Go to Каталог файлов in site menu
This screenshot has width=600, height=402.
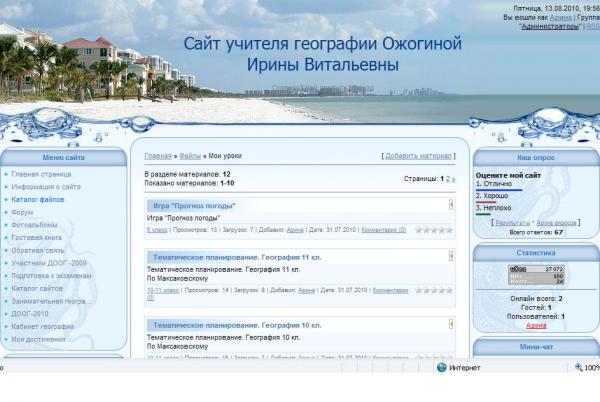pos(38,199)
